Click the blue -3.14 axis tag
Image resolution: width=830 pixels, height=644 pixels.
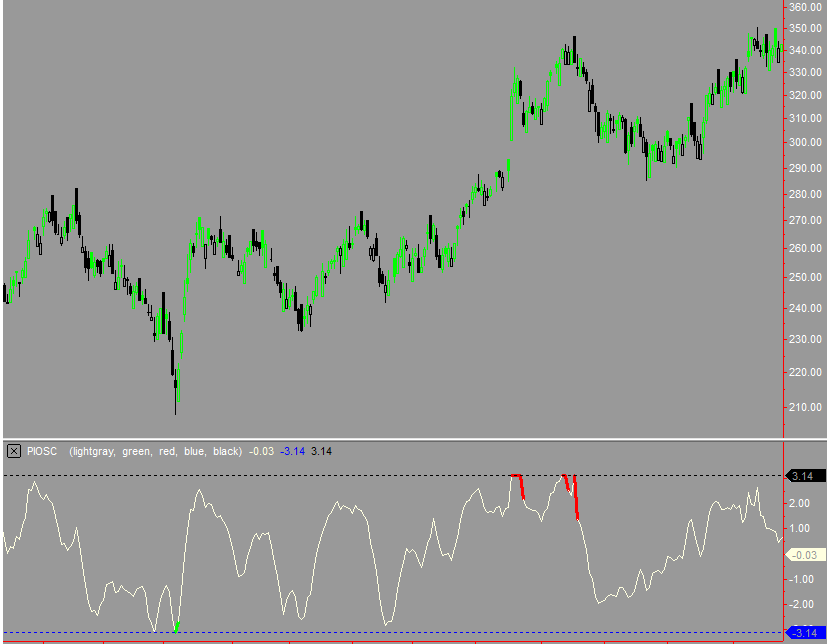(805, 630)
